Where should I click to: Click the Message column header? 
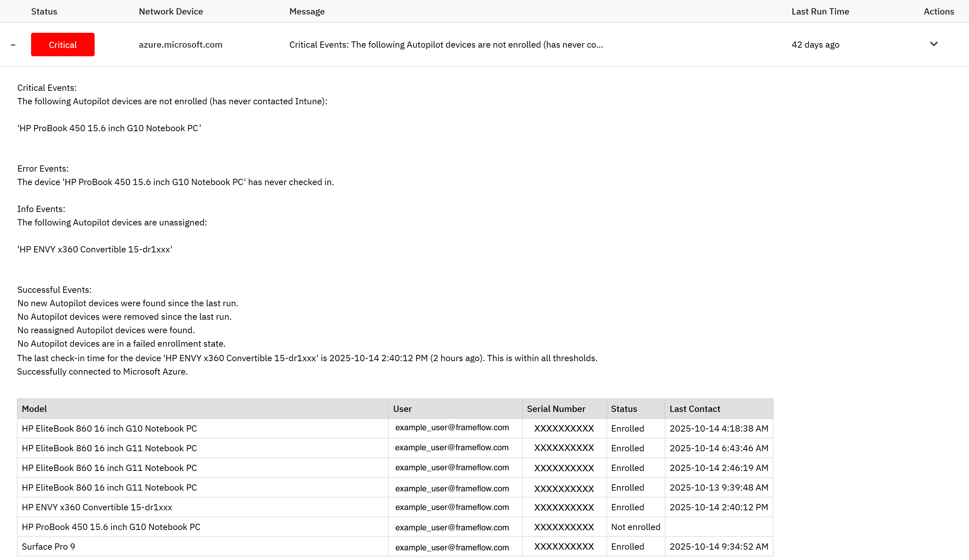click(307, 11)
